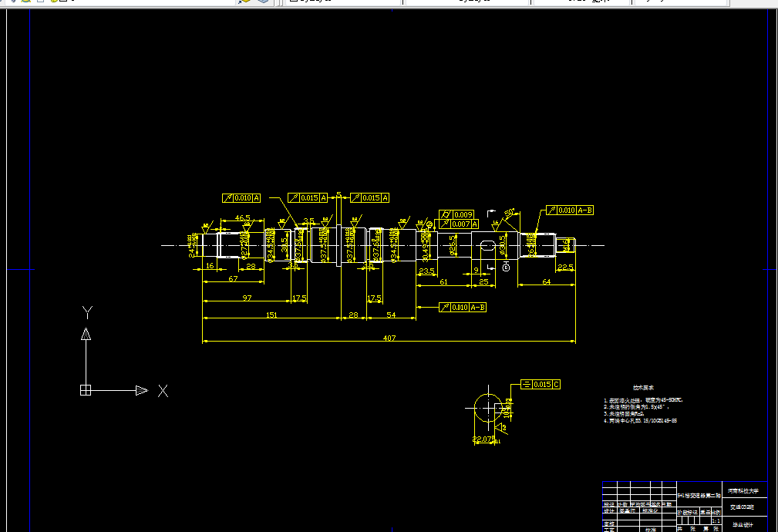
Task: Click the 0.010 A runout tolerance frame
Action: pyautogui.click(x=241, y=198)
